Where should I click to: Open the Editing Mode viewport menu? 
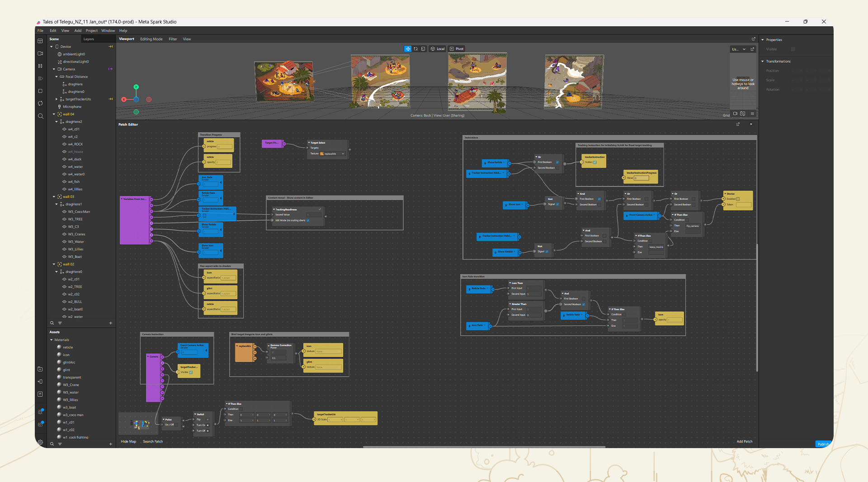click(x=151, y=39)
